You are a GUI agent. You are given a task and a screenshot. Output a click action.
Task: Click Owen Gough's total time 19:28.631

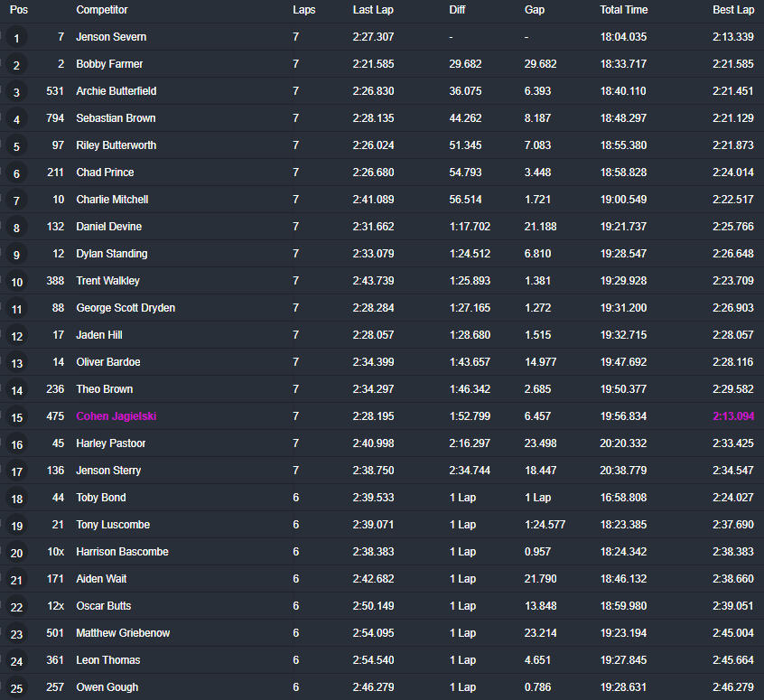(x=623, y=687)
